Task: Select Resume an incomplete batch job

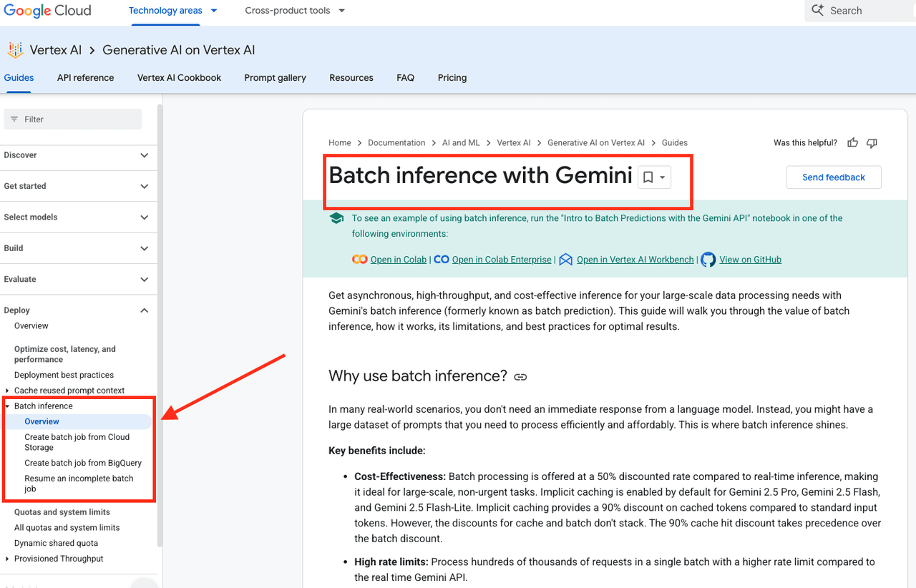Action: tap(79, 484)
